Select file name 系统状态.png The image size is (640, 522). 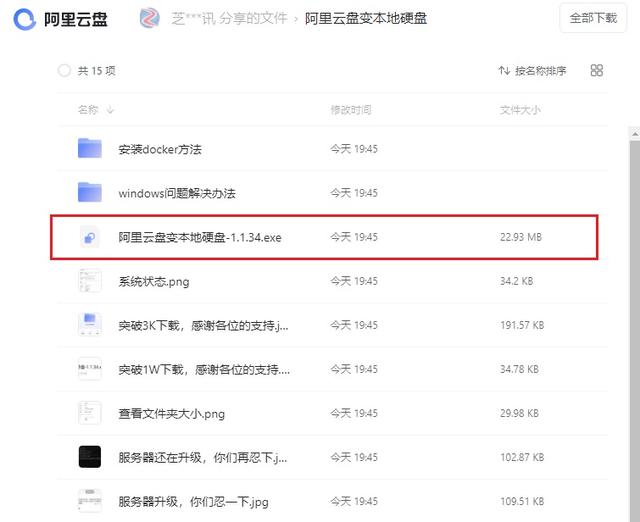click(154, 282)
